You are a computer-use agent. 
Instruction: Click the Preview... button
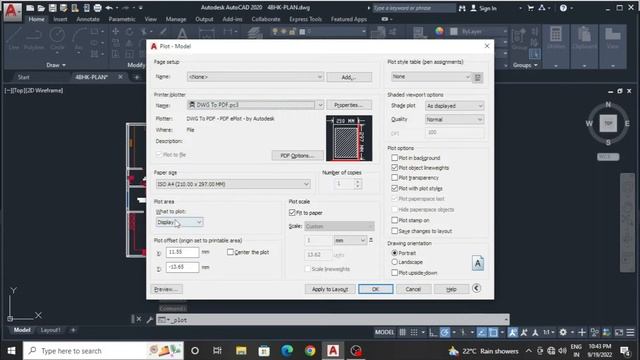(167, 289)
